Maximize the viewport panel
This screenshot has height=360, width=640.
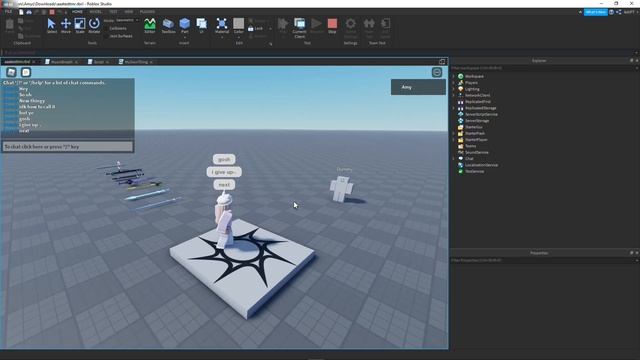[x=442, y=62]
